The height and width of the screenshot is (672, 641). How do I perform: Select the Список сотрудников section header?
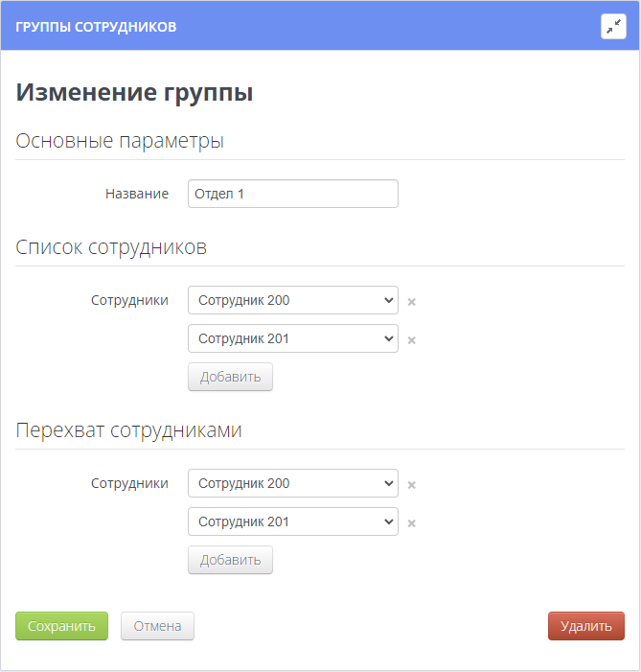point(111,247)
